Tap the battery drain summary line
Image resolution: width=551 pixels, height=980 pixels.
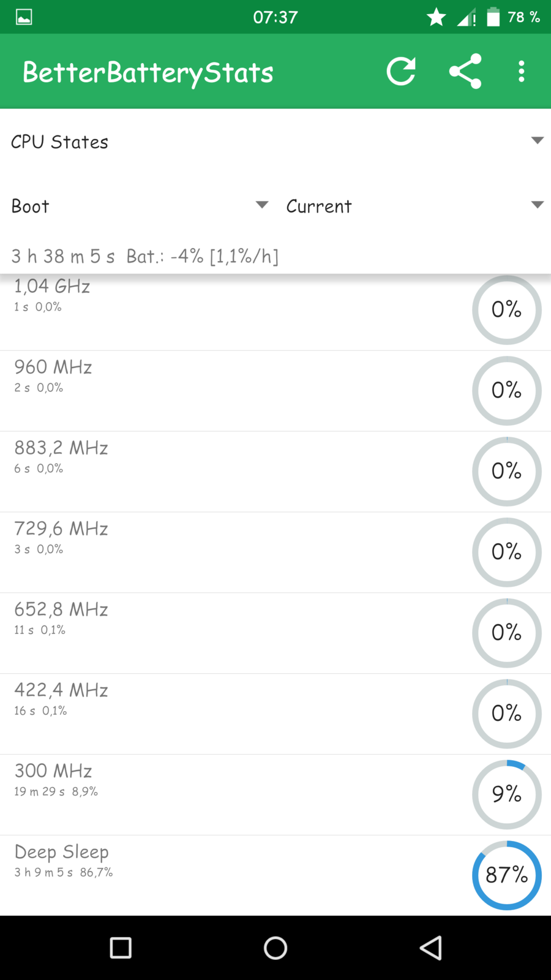pyautogui.click(x=145, y=256)
